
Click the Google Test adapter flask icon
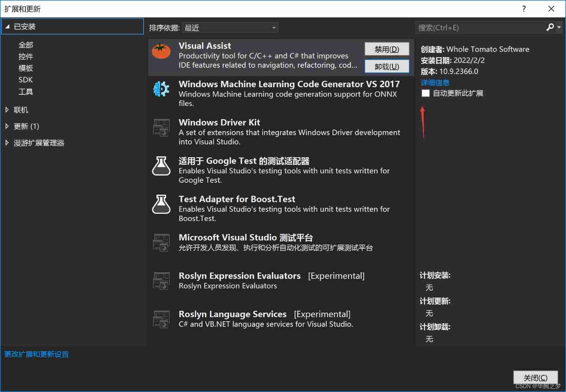tap(161, 166)
